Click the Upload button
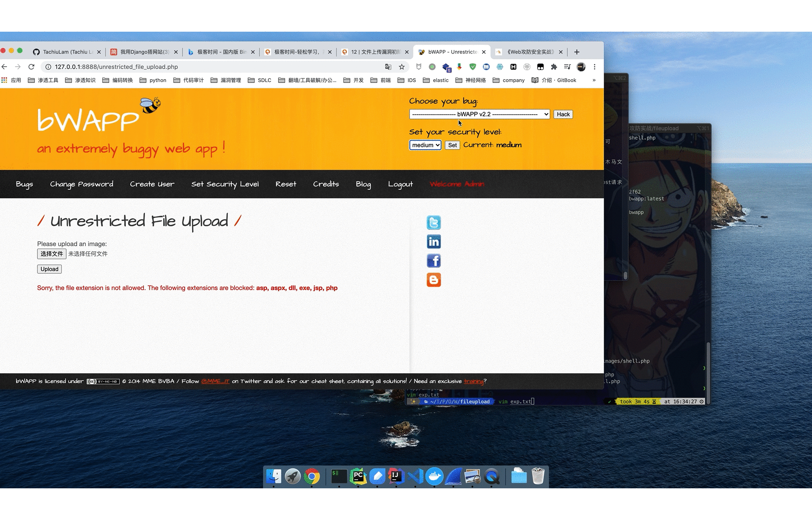 (x=49, y=269)
